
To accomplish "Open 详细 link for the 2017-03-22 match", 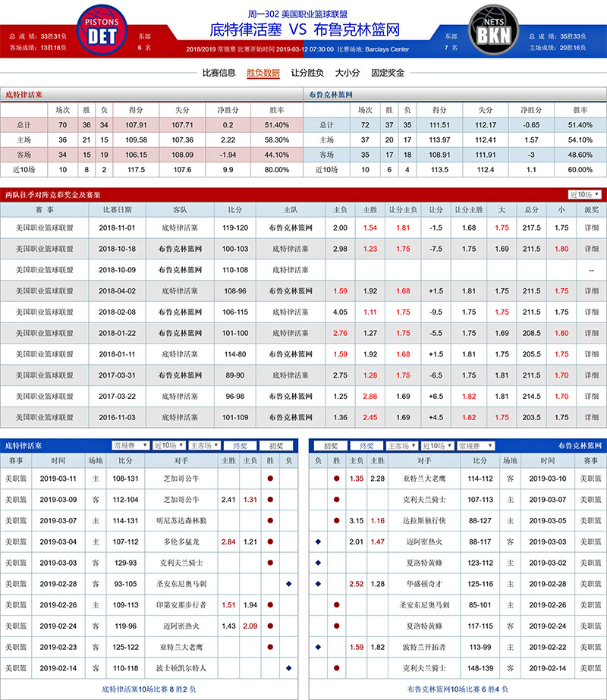I will coord(591,397).
